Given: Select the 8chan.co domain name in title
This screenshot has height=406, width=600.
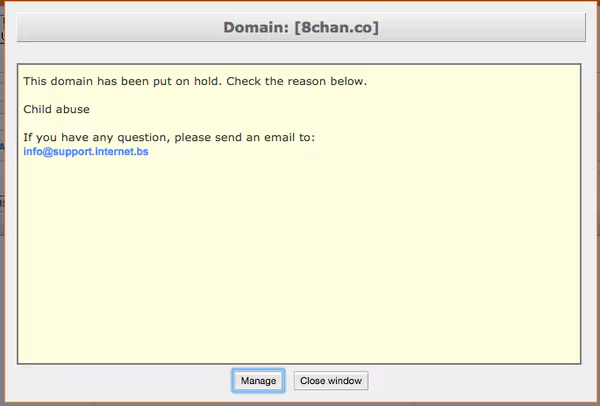Looking at the screenshot, I should pyautogui.click(x=336, y=27).
